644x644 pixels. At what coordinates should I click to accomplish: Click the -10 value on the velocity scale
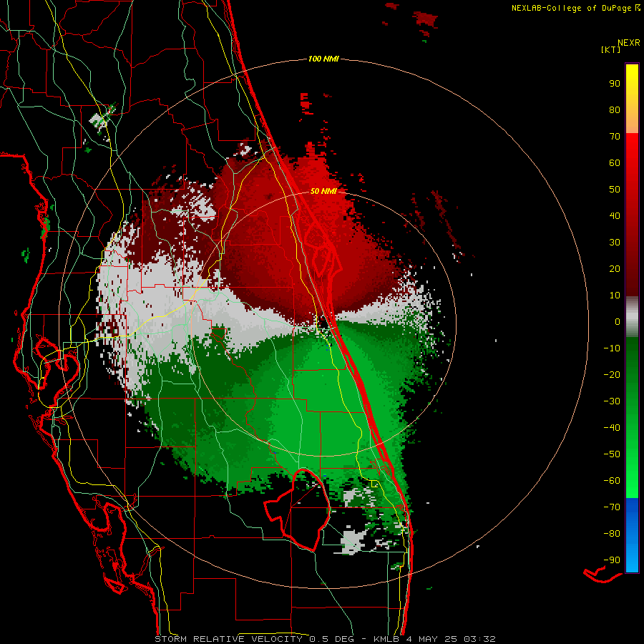point(612,348)
